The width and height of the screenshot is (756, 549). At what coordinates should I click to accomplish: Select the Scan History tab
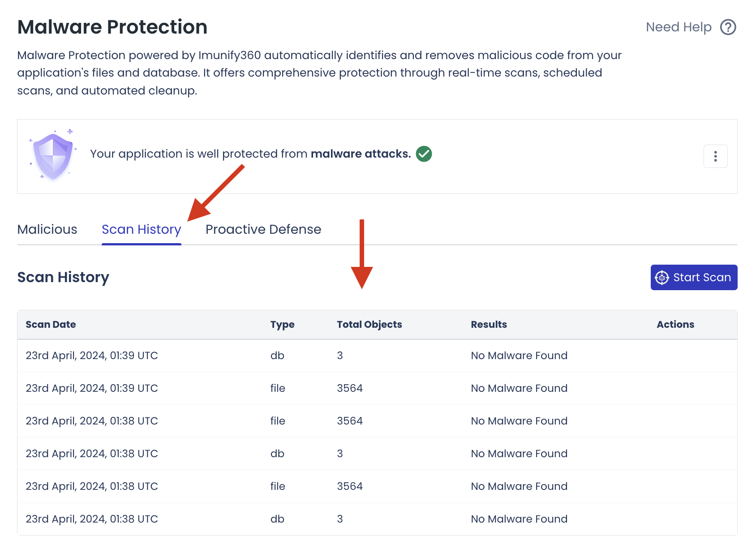pos(141,229)
